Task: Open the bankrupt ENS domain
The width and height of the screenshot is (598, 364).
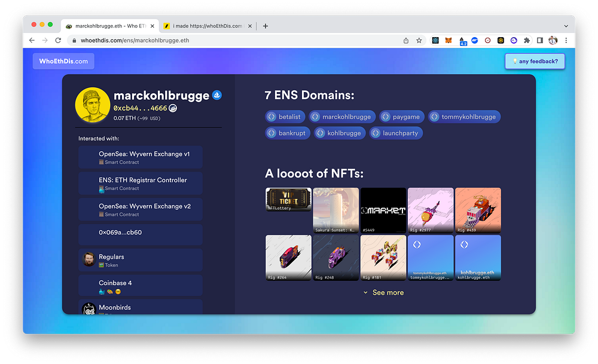Action: [288, 133]
